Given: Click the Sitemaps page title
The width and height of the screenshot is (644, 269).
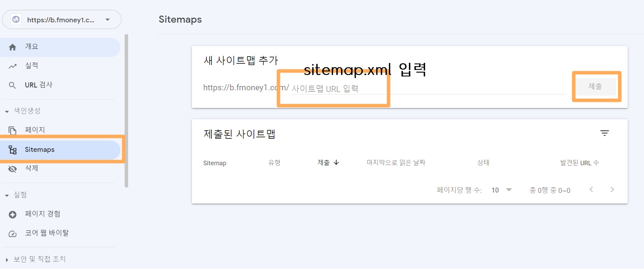Looking at the screenshot, I should click(x=180, y=19).
